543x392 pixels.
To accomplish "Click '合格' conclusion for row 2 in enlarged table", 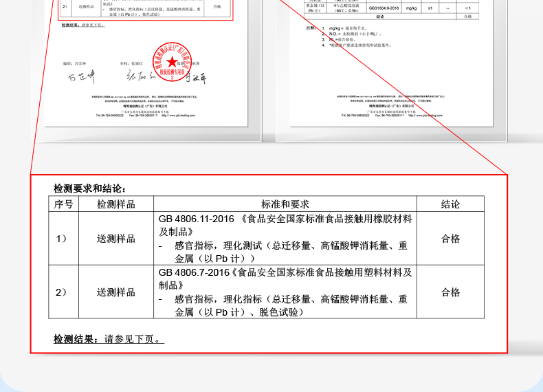I will [x=450, y=292].
